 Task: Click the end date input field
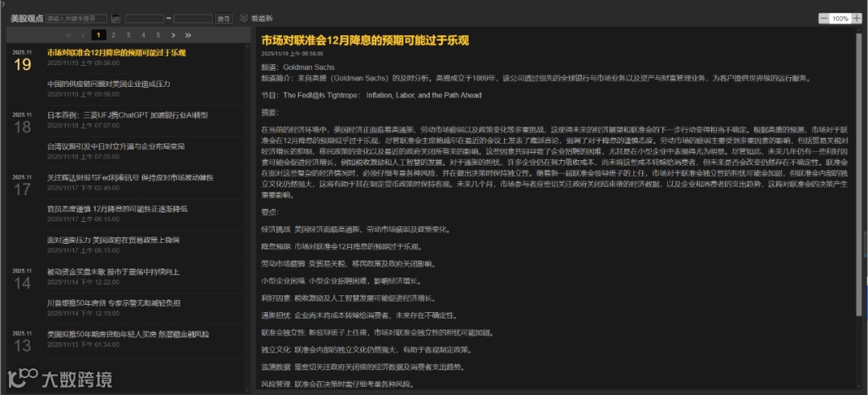coord(193,19)
